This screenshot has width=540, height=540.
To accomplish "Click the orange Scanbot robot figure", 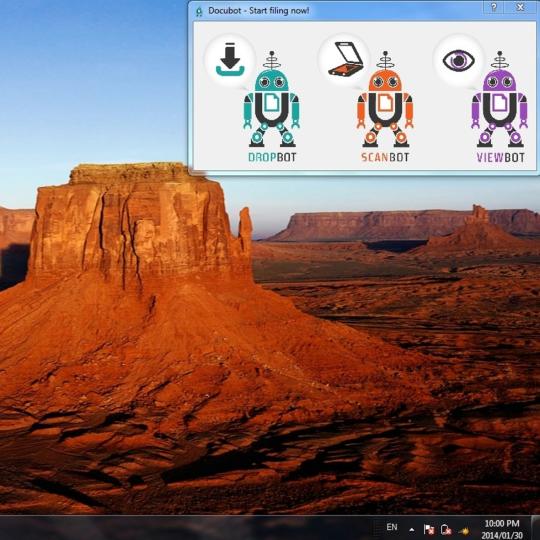I will pyautogui.click(x=385, y=99).
